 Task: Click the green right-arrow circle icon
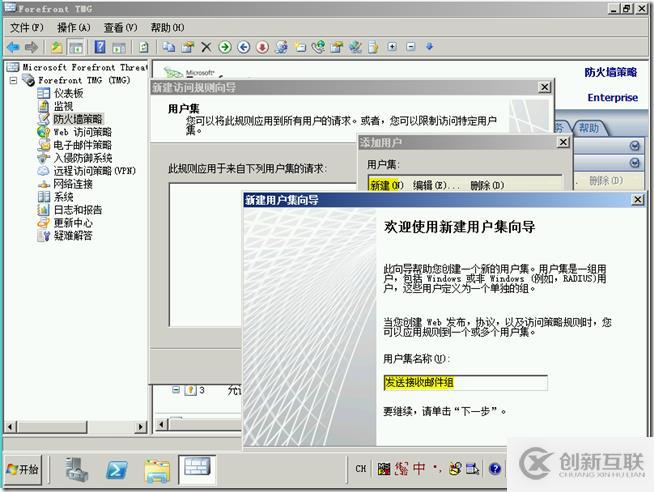225,47
